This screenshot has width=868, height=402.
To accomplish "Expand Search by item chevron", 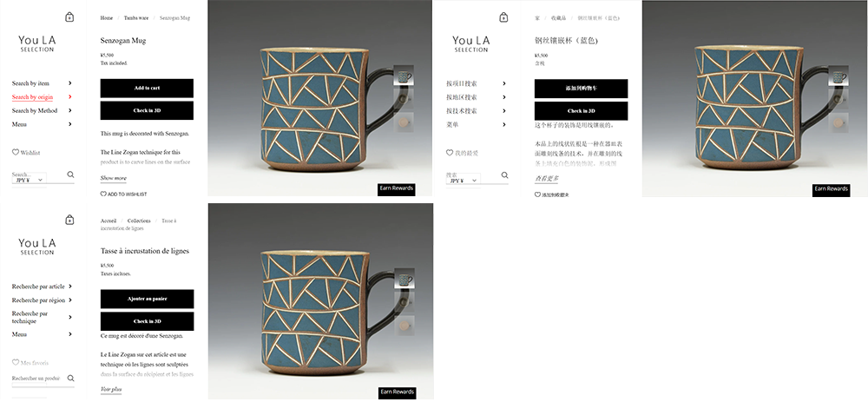I will 70,83.
